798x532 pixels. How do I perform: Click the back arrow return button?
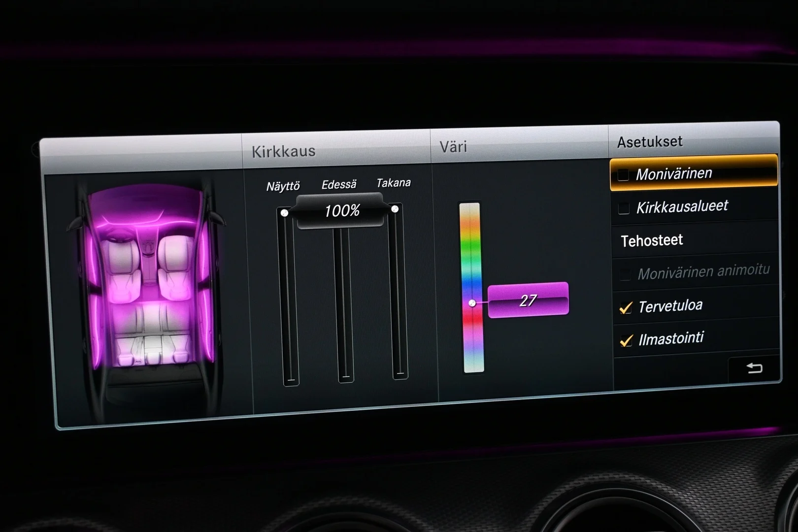[x=754, y=368]
